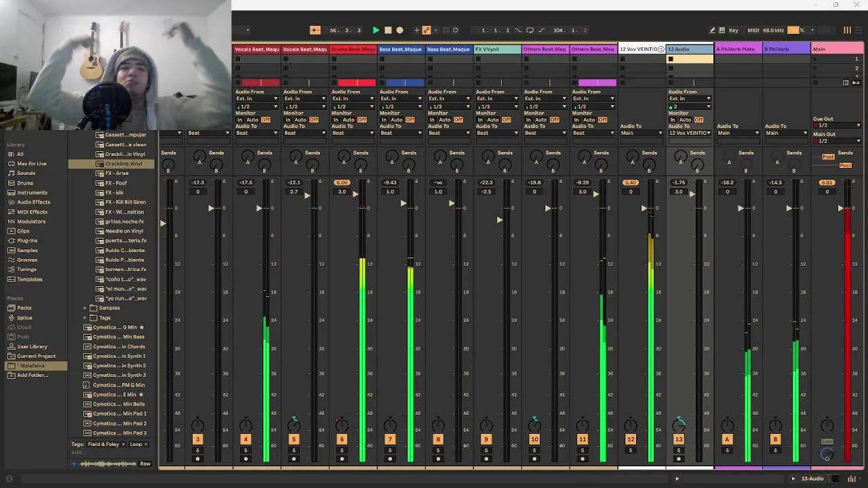Open Audio From dropdown on first Vocals track
This screenshot has width=868, height=488.
click(x=256, y=99)
